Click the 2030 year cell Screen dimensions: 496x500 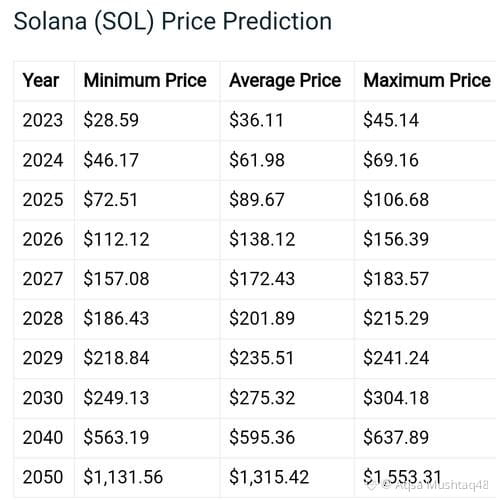(43, 398)
